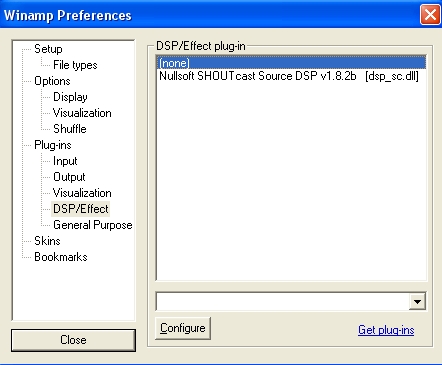Open the Display options page

(70, 97)
